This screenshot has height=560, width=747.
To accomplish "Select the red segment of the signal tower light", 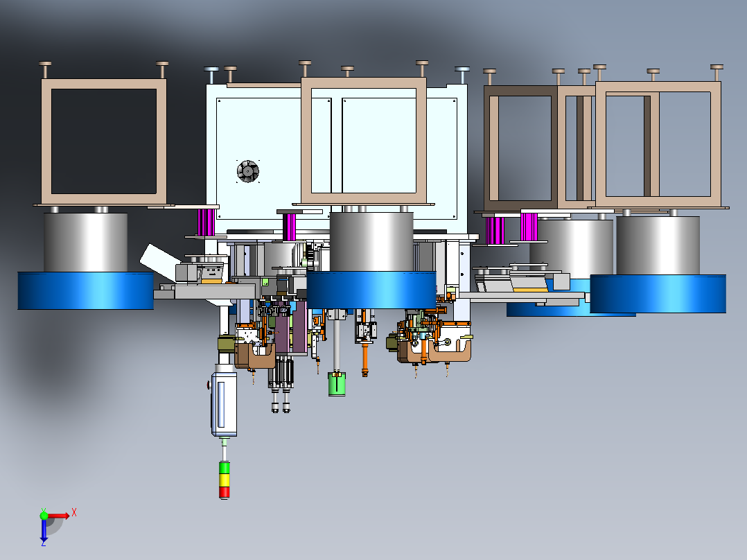I will click(224, 492).
